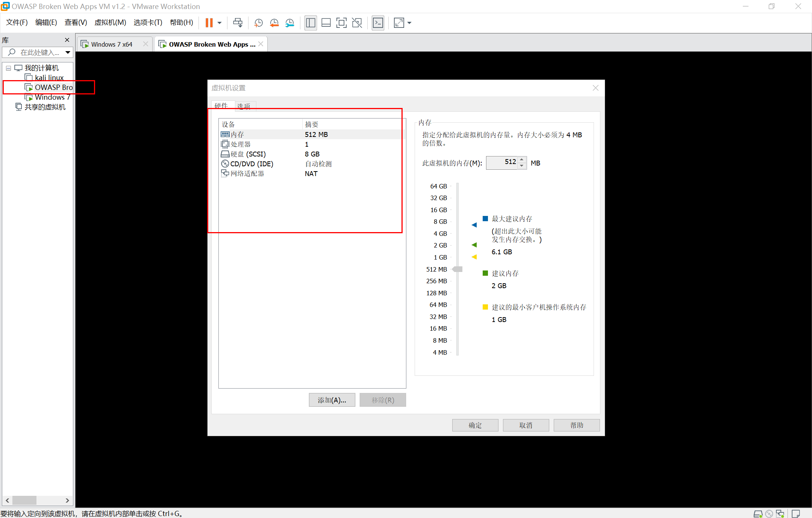The height and width of the screenshot is (518, 812).
Task: Toggle unity mode toolbar icon
Action: [357, 23]
